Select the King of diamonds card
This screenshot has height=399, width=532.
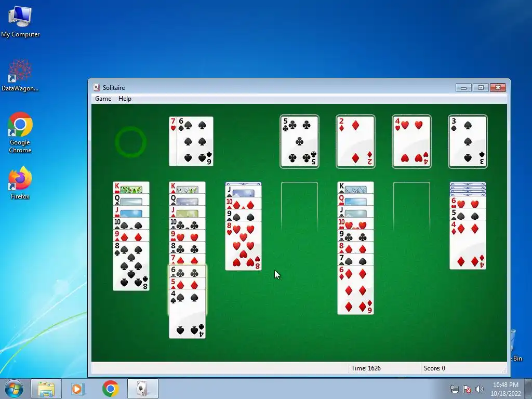pos(187,188)
